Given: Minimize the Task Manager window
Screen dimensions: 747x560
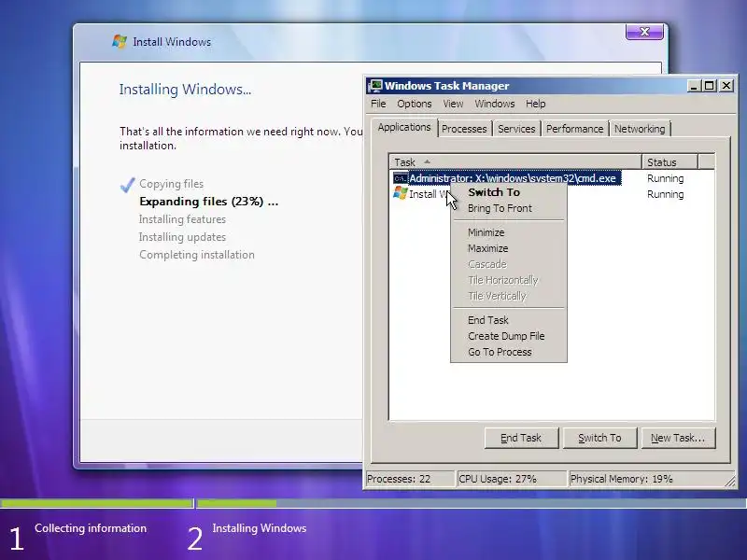Looking at the screenshot, I should tap(694, 86).
